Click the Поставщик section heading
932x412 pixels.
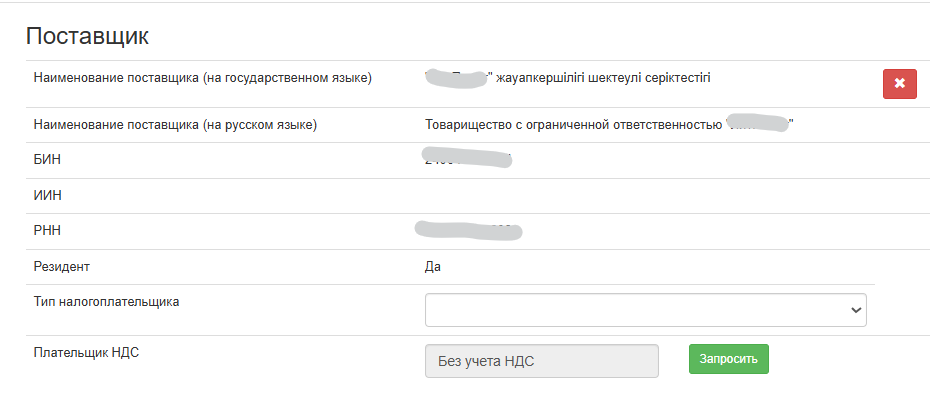tap(87, 36)
